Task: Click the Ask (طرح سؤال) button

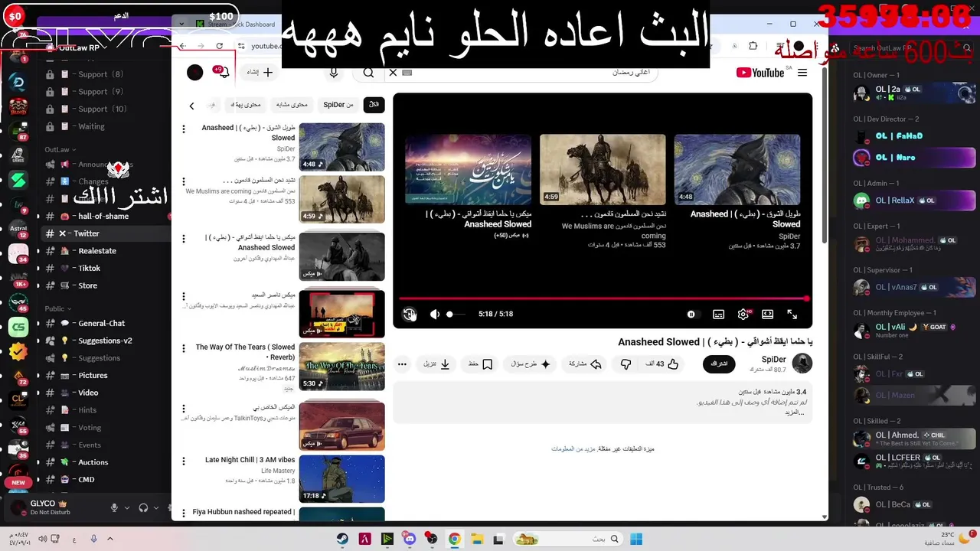Action: 531,364
